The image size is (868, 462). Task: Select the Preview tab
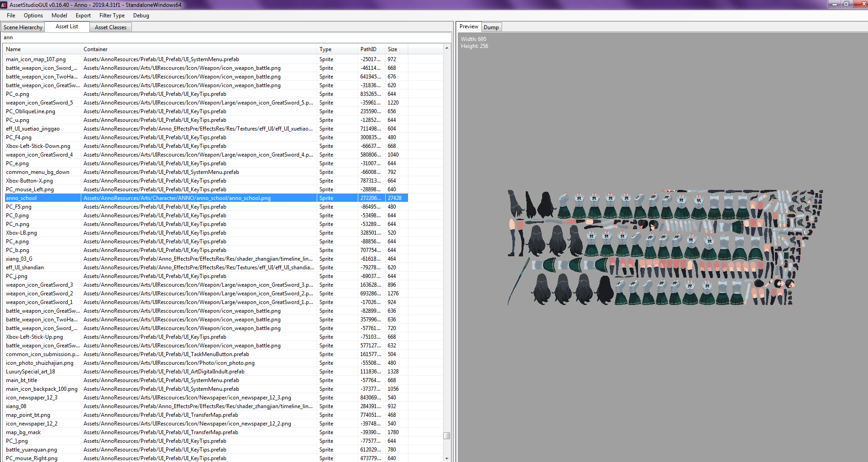click(469, 26)
